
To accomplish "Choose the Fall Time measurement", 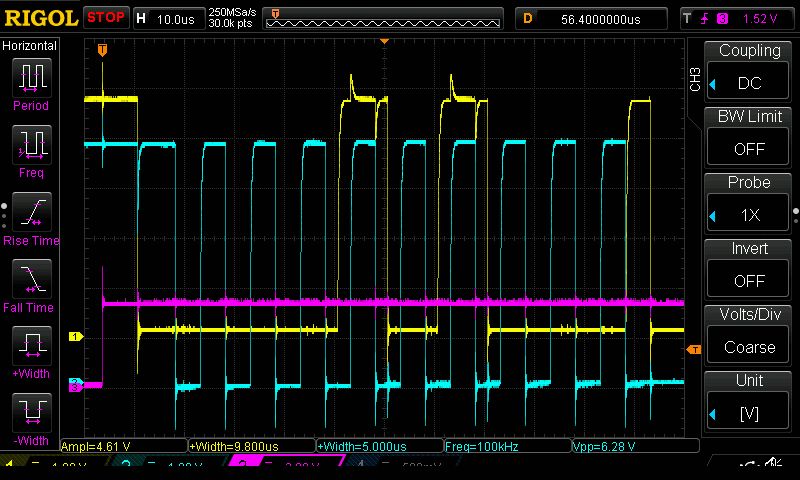I will 31,285.
